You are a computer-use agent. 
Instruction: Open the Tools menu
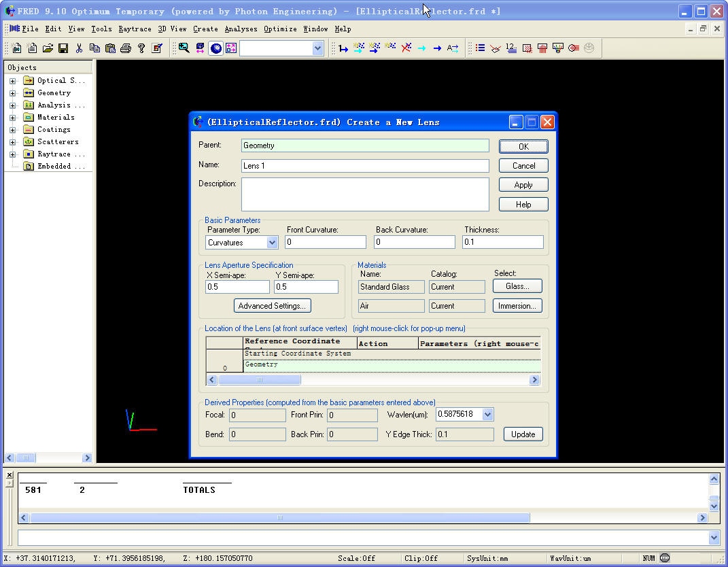coord(101,29)
